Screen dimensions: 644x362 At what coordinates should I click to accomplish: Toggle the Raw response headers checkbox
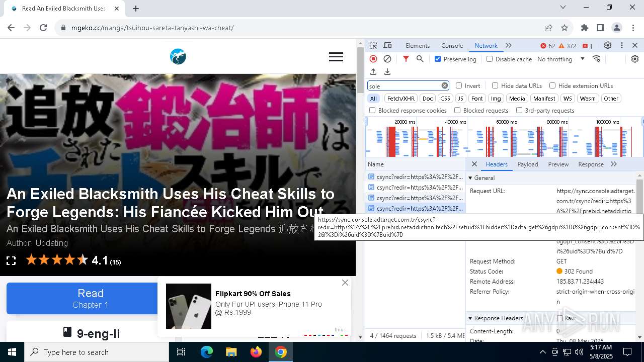[560, 318]
